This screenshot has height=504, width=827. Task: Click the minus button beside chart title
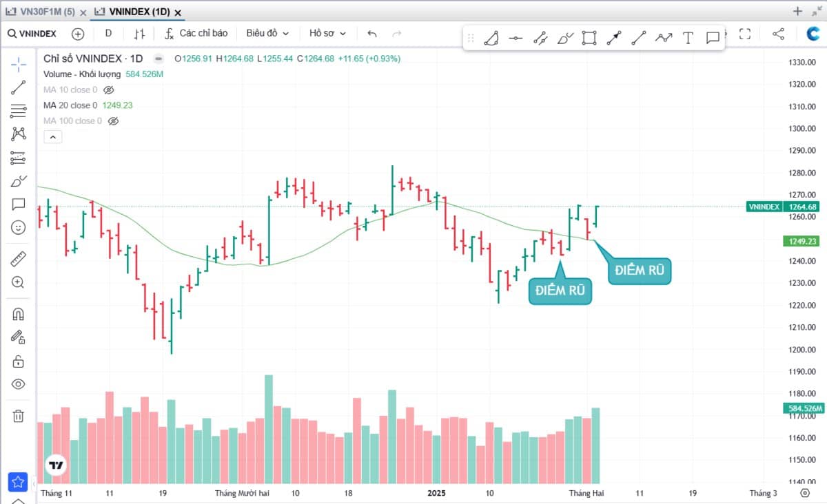tap(159, 59)
